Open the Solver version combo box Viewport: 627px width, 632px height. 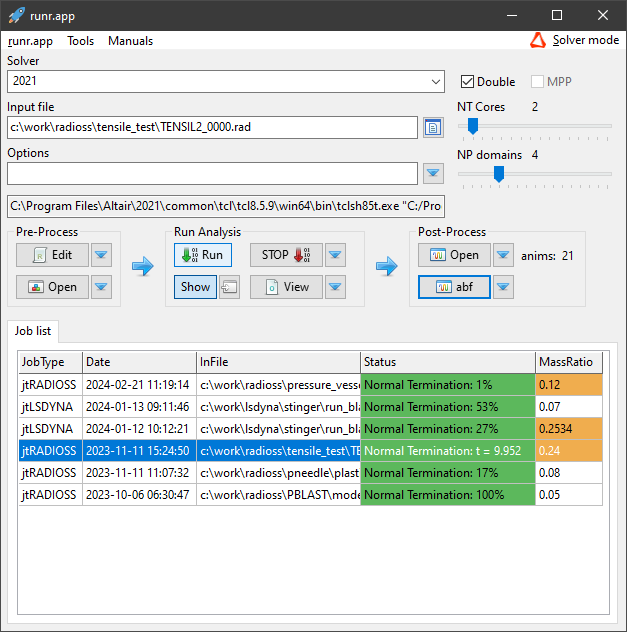tap(226, 81)
